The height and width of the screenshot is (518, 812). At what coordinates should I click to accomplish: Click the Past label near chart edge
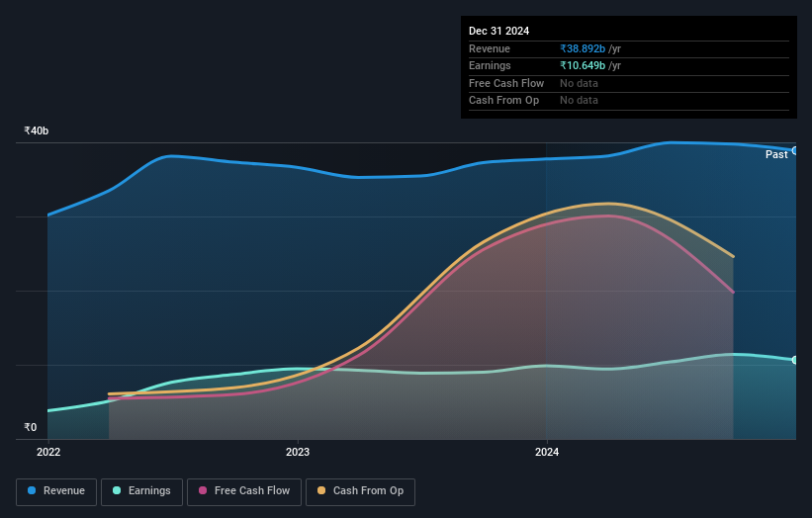point(776,155)
